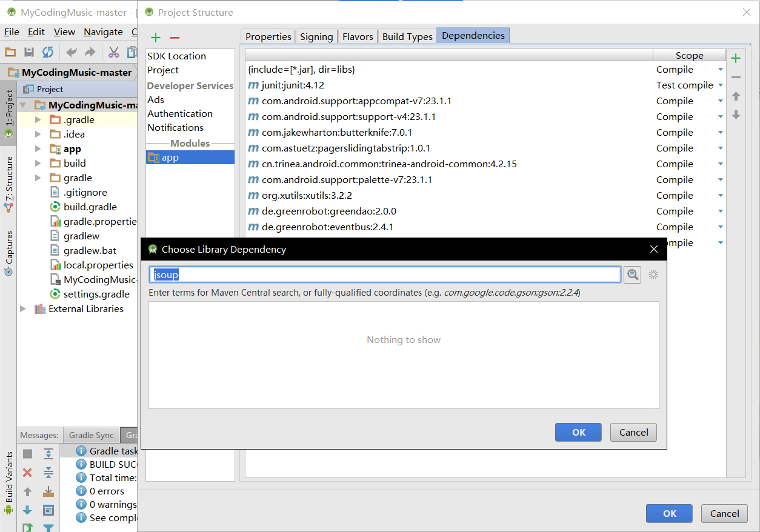Stop the Gradle build with square icon
The width and height of the screenshot is (760, 532).
pos(27,454)
